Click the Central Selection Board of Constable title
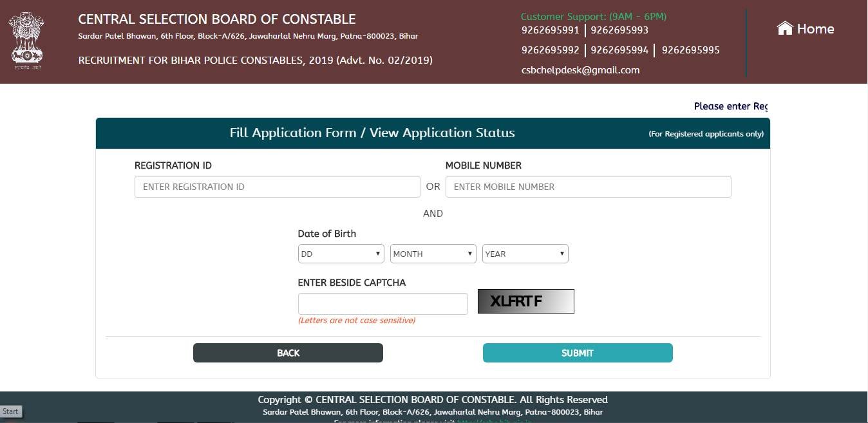 pyautogui.click(x=216, y=19)
